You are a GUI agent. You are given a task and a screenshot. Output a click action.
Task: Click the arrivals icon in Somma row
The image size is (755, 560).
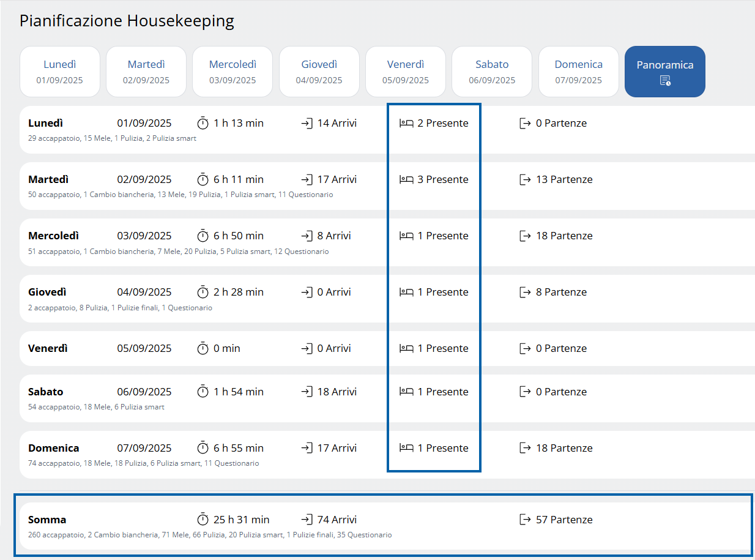pos(307,520)
